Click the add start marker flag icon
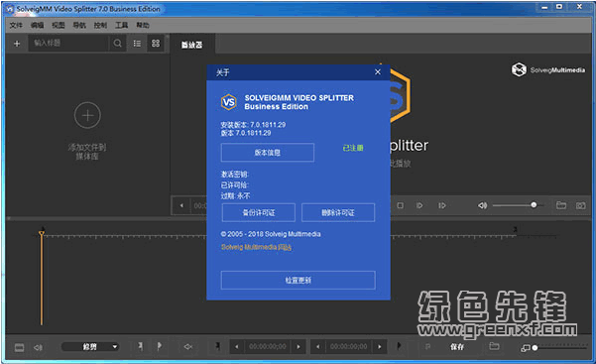Image resolution: width=596 pixels, height=364 pixels. pos(140,346)
